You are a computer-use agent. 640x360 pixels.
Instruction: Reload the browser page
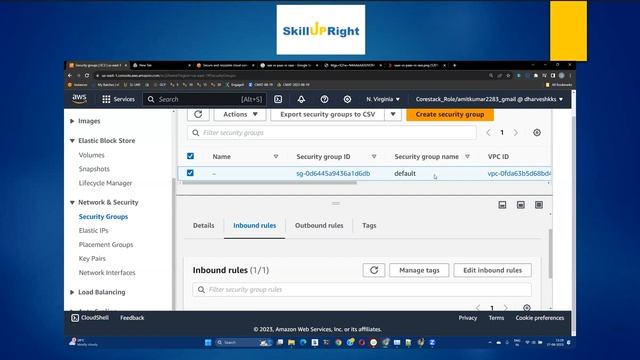87,76
